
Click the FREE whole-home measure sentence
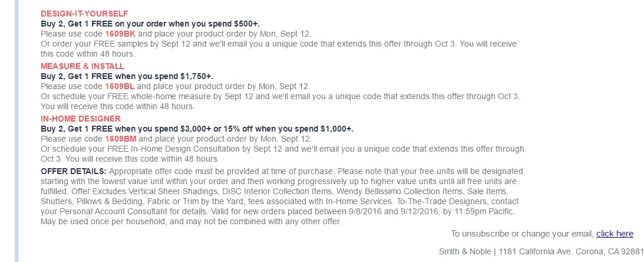click(280, 101)
